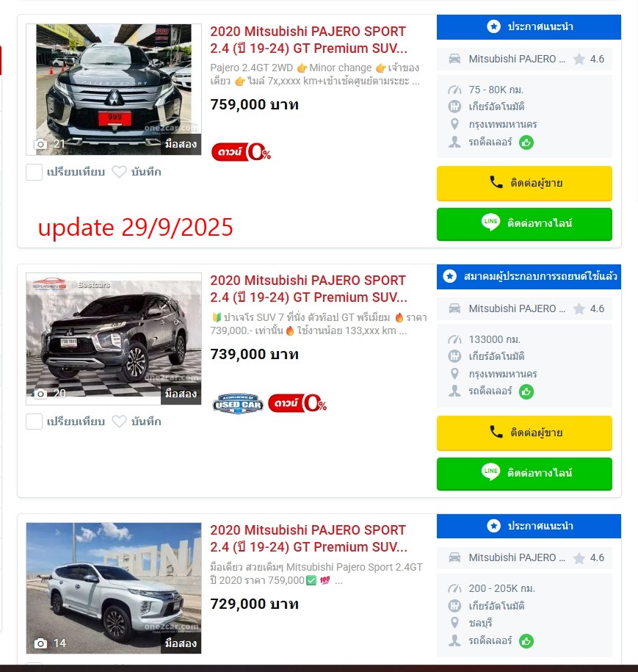
Task: Tick the compare checkbox for the 739,000 baht Pajero
Action: (34, 422)
